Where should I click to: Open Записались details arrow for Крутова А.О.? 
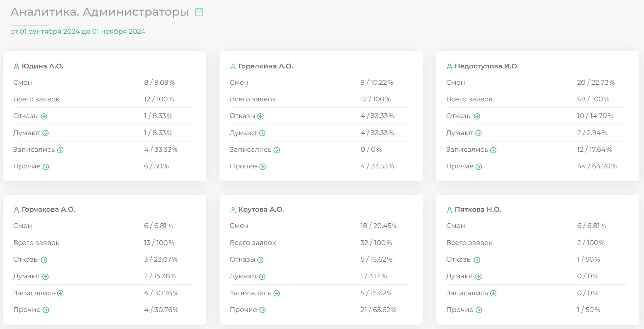[277, 293]
